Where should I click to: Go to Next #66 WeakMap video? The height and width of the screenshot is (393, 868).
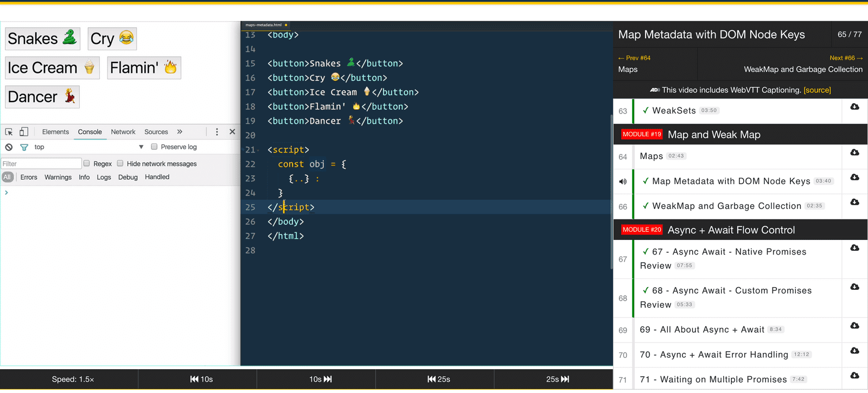782,64
